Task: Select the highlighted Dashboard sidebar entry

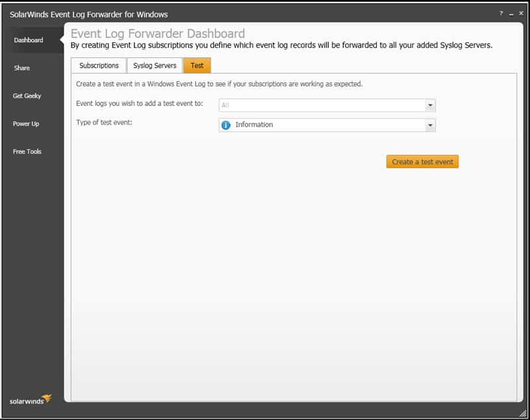Action: [x=28, y=39]
